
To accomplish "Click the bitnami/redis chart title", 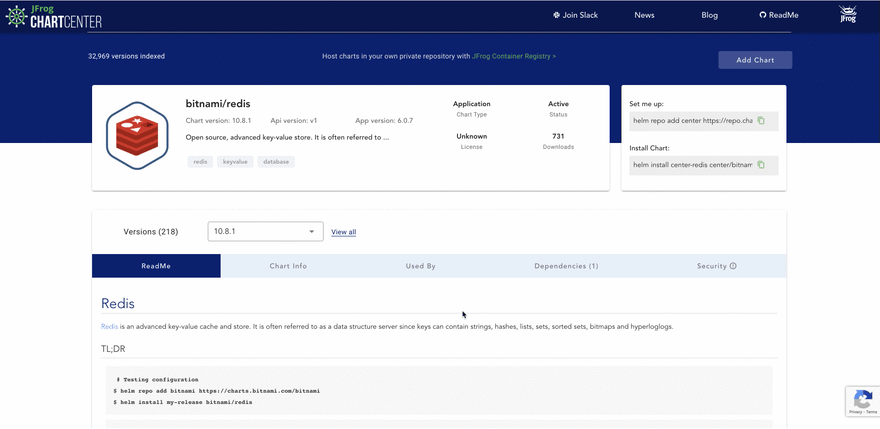I will (218, 104).
